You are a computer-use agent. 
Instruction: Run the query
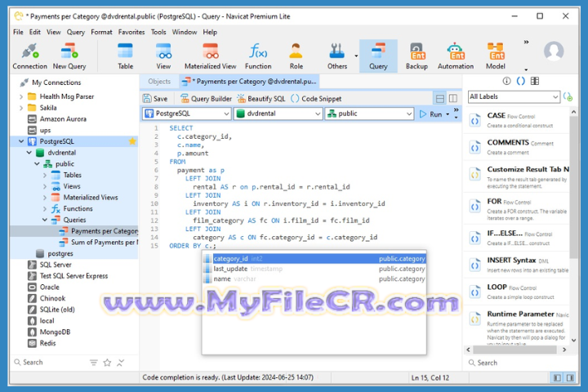tap(430, 114)
